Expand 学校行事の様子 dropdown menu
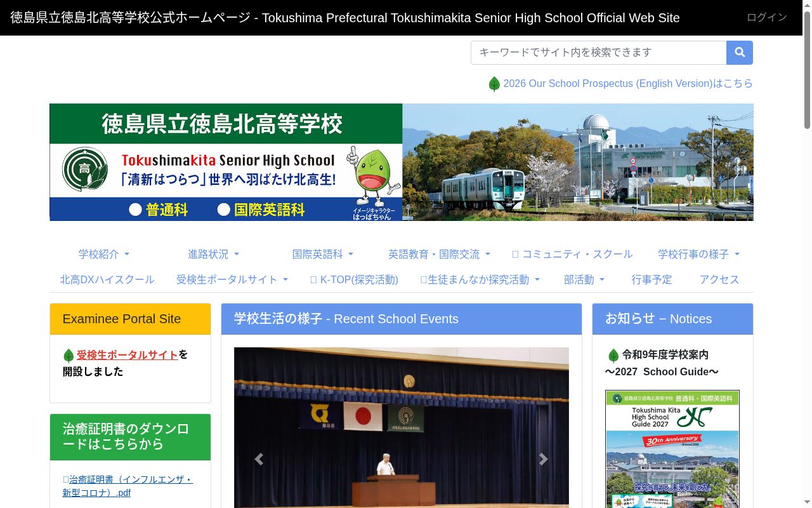The height and width of the screenshot is (508, 812). [x=698, y=254]
